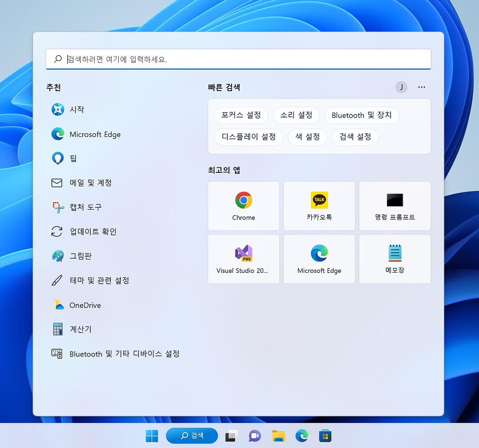Launch the 계산기 calculator icon
This screenshot has width=479, height=448.
click(x=58, y=329)
